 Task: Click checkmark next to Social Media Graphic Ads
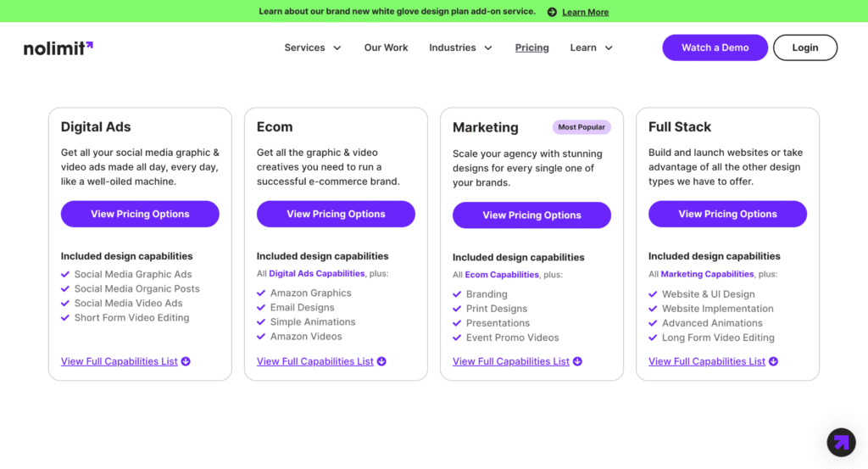pyautogui.click(x=65, y=274)
